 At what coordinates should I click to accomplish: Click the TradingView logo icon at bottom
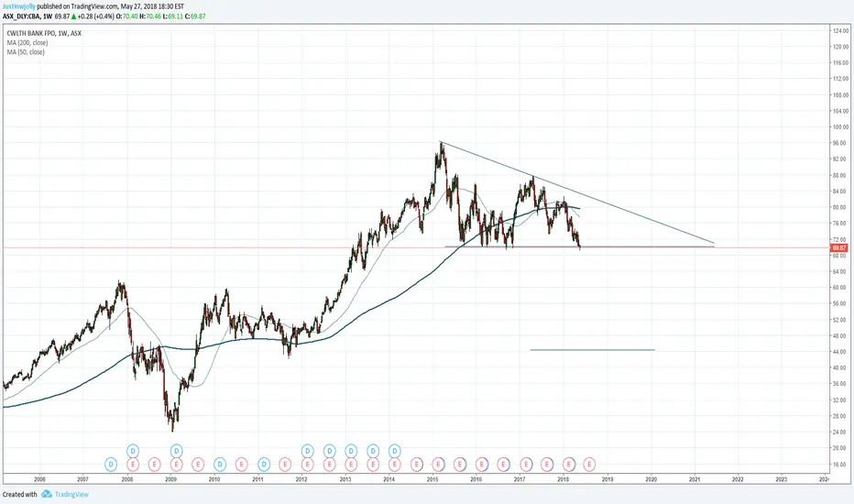[47, 494]
